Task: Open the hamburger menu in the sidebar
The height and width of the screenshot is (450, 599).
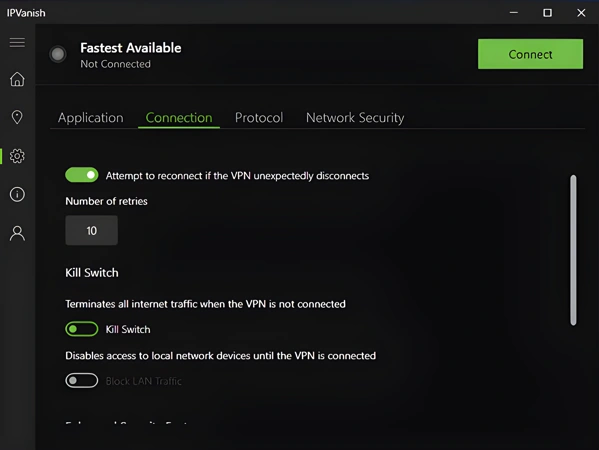Action: coord(17,42)
